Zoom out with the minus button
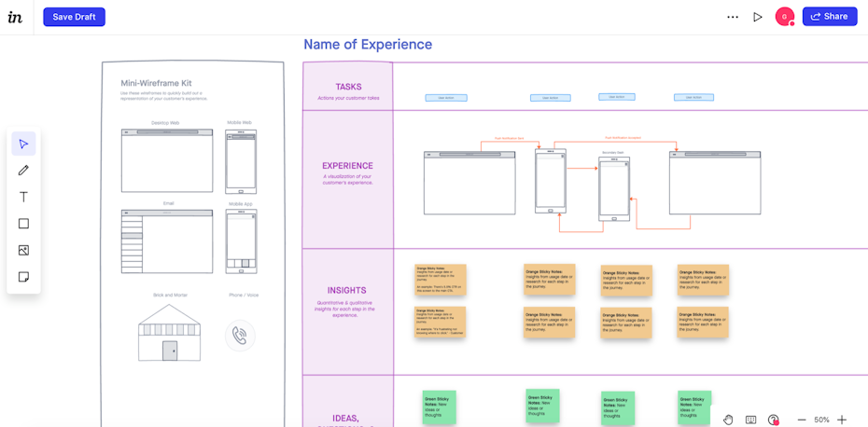The height and width of the screenshot is (427, 868). point(801,420)
